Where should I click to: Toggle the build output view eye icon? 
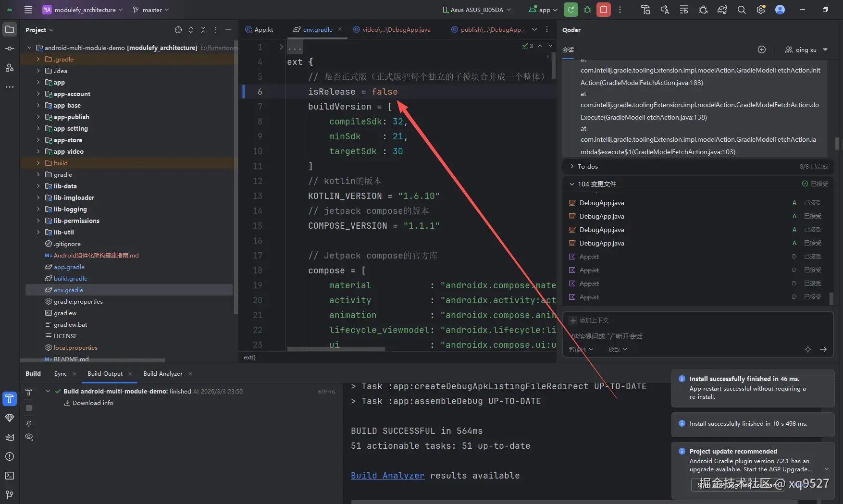click(x=29, y=437)
